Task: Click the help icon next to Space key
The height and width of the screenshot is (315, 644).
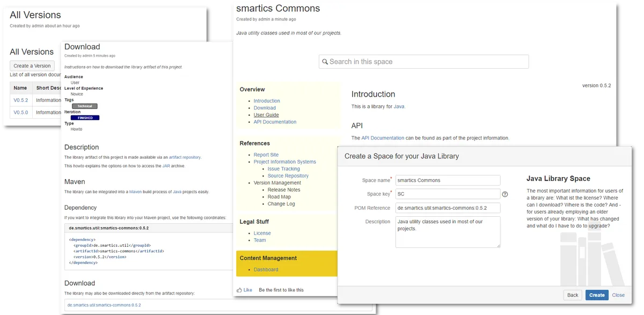Action: pos(505,194)
